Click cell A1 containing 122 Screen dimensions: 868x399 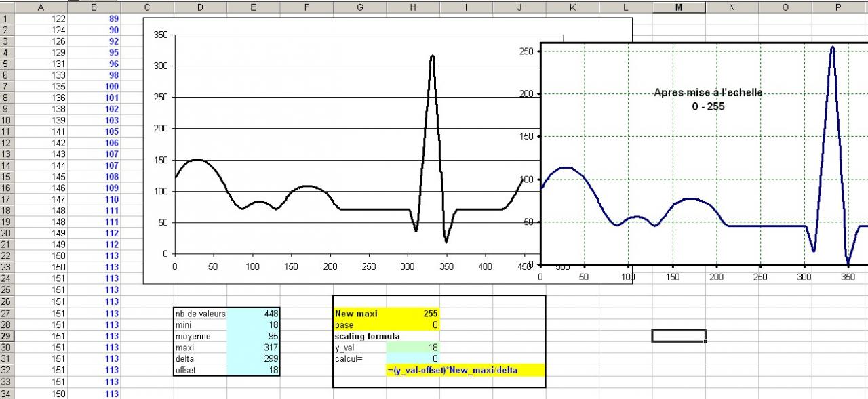click(41, 19)
